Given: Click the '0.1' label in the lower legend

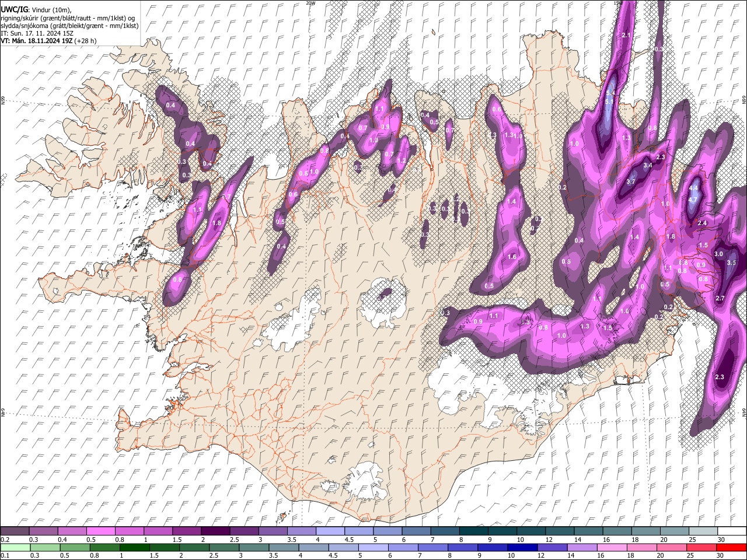Looking at the screenshot, I should 5,555.
